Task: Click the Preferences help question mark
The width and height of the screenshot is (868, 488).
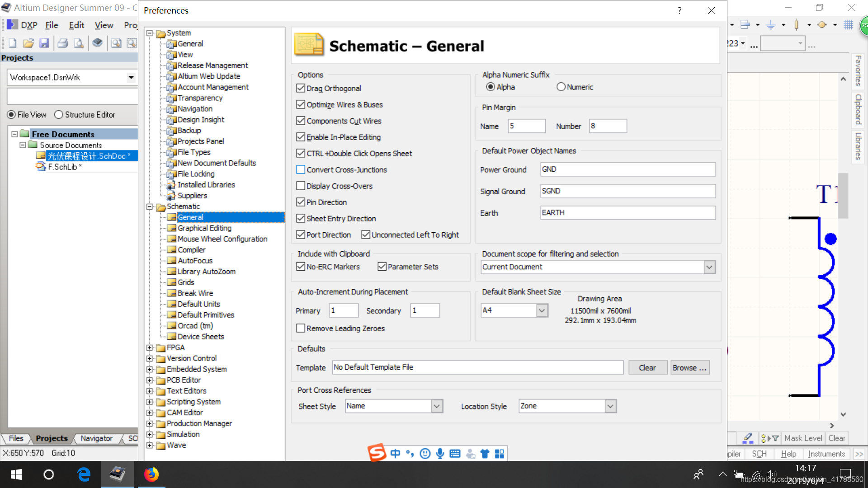Action: point(679,10)
